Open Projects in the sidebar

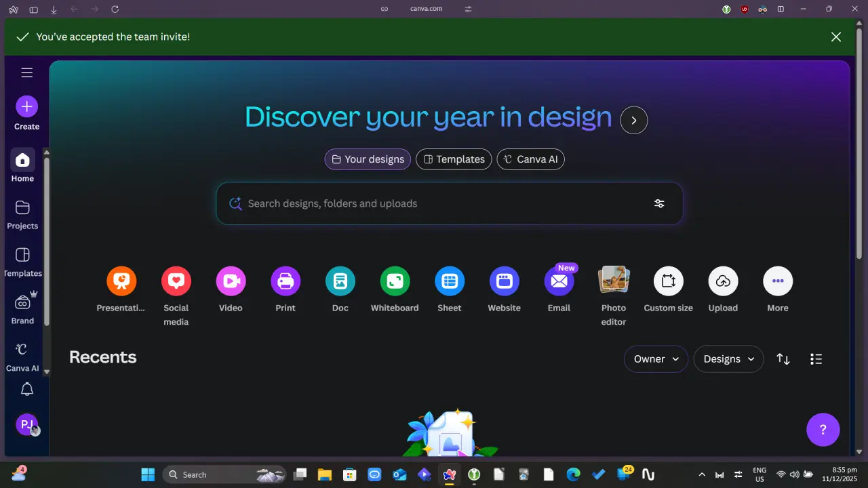click(x=22, y=214)
